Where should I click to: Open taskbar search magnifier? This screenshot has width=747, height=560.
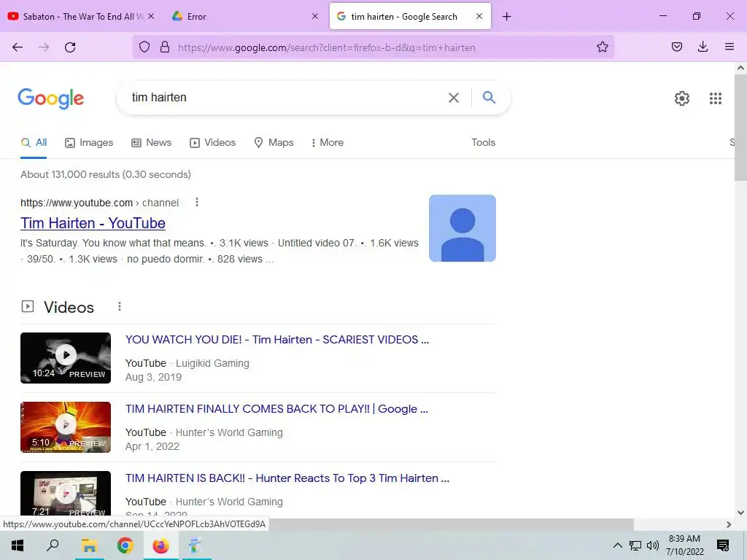point(53,545)
